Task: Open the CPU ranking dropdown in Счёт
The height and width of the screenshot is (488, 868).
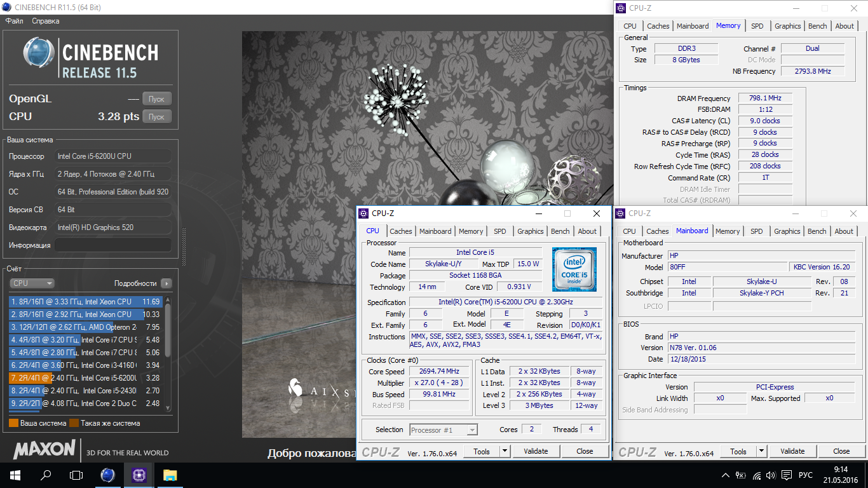Action: click(x=32, y=283)
